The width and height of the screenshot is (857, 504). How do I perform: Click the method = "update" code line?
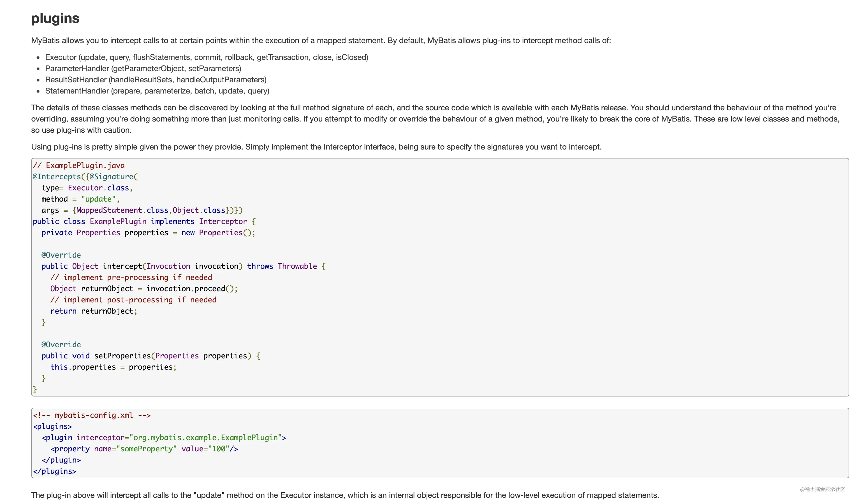[x=81, y=199]
